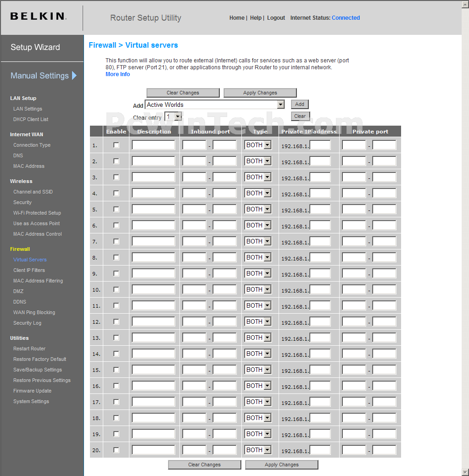Viewport: 469px width, 476px height.
Task: Click the first Private port field in row 19
Action: (354, 434)
